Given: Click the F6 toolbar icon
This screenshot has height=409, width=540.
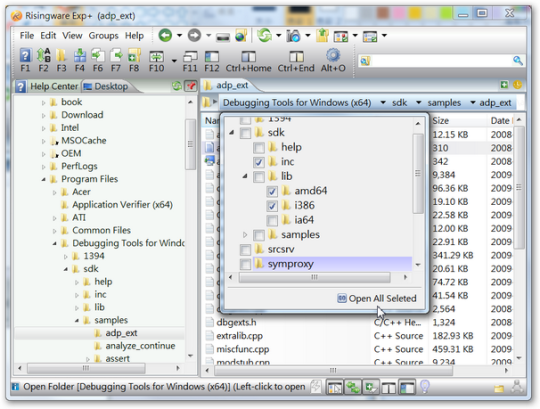Looking at the screenshot, I should tap(98, 55).
